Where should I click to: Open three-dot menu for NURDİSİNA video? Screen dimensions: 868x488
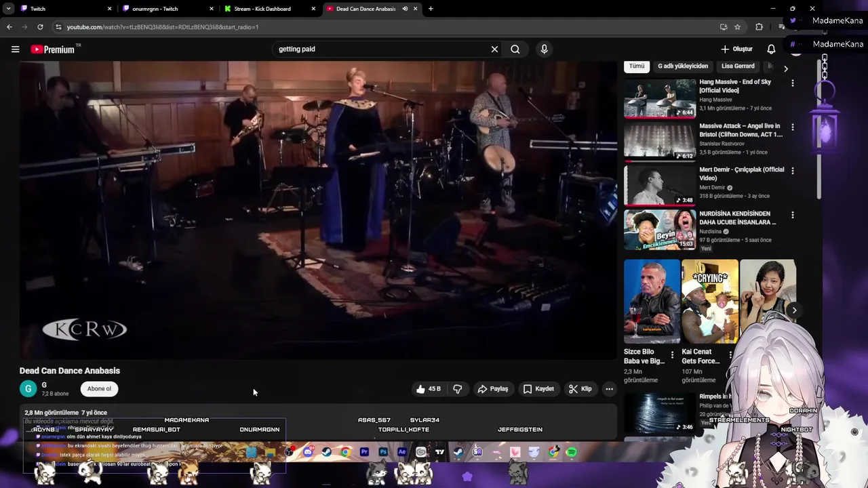tap(792, 215)
